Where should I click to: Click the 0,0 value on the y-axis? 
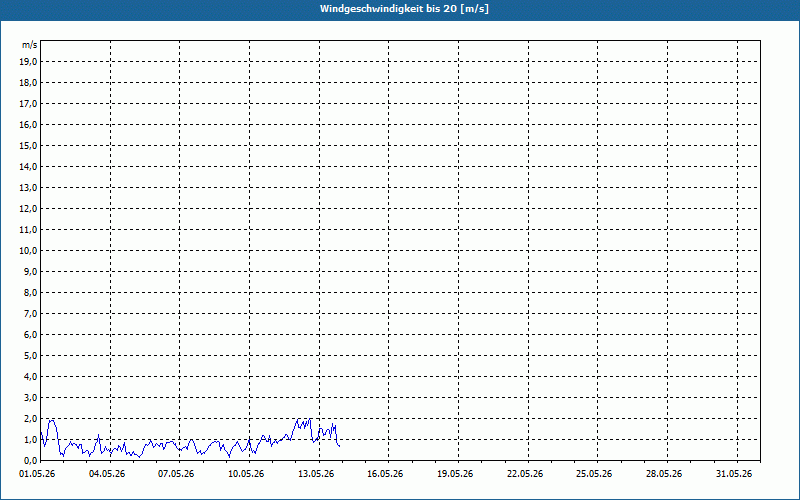(31, 460)
